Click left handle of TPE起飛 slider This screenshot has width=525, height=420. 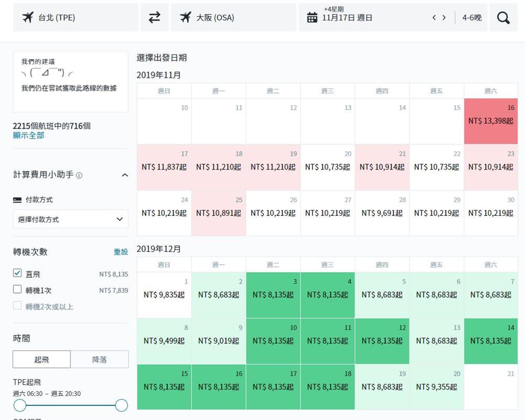[x=20, y=405]
